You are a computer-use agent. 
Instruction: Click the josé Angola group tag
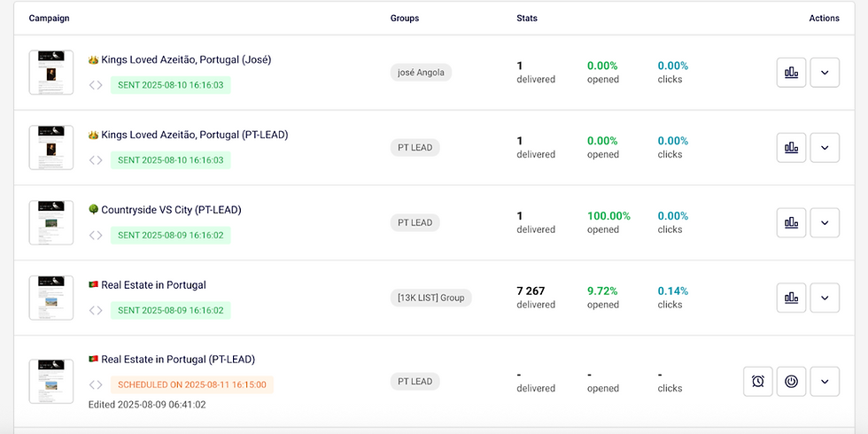[x=421, y=73]
